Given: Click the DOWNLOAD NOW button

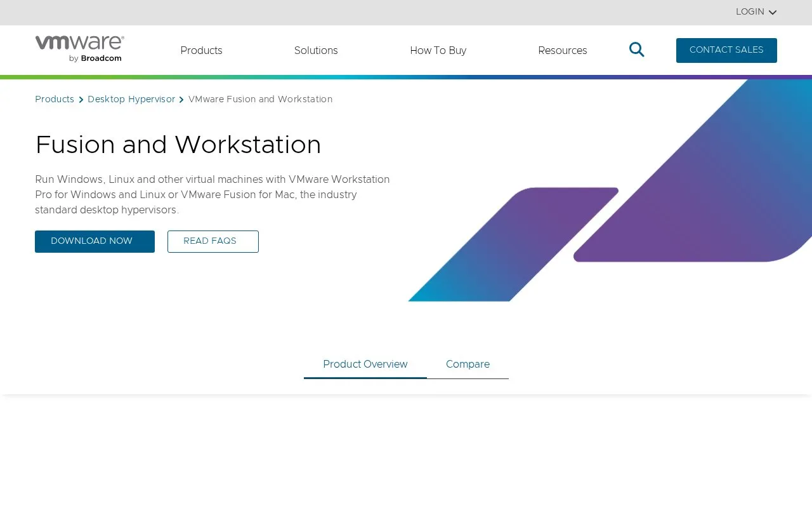Looking at the screenshot, I should coord(95,241).
